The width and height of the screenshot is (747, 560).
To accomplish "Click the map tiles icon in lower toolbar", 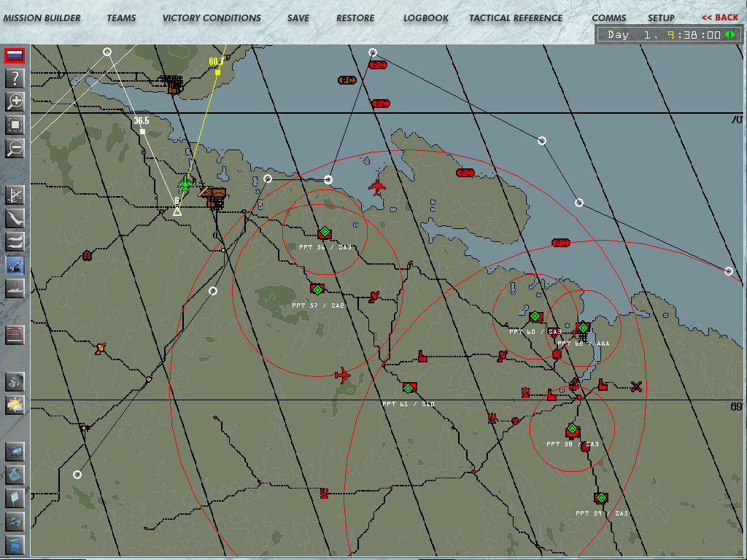I will pyautogui.click(x=15, y=521).
